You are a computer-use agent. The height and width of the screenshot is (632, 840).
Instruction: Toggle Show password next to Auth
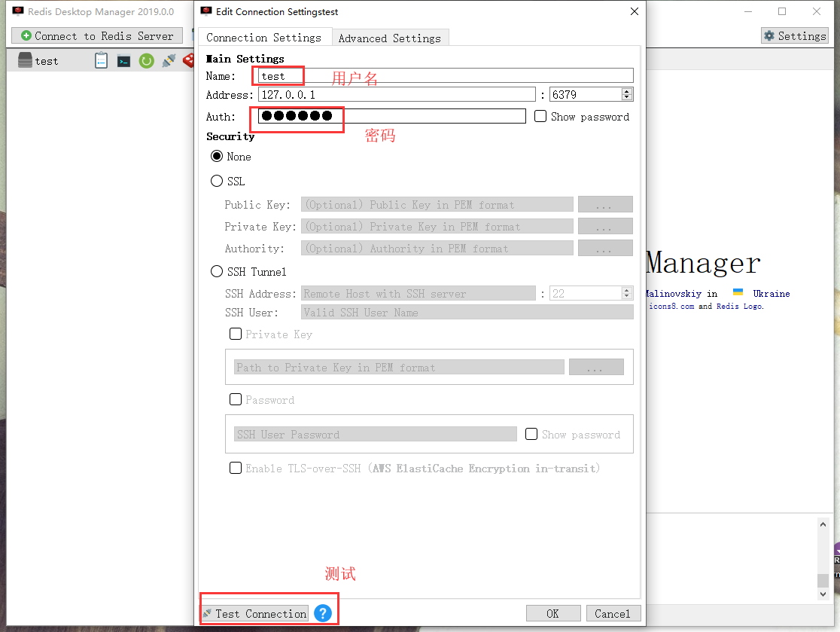[540, 116]
